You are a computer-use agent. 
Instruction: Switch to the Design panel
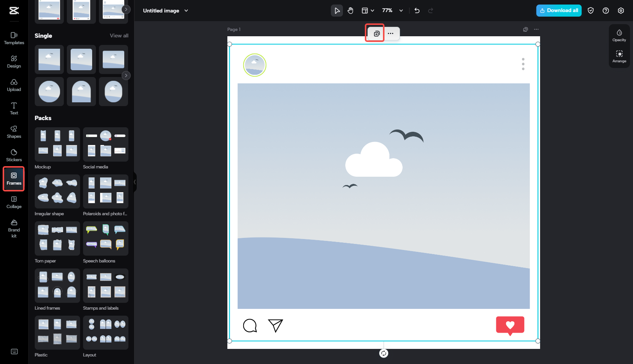tap(14, 62)
